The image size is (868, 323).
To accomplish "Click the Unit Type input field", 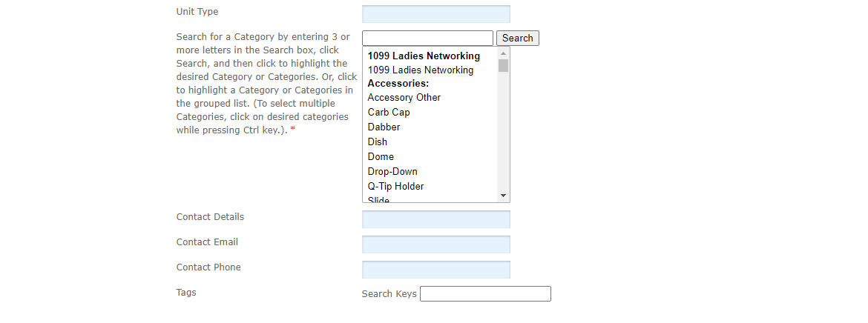I will pyautogui.click(x=435, y=14).
